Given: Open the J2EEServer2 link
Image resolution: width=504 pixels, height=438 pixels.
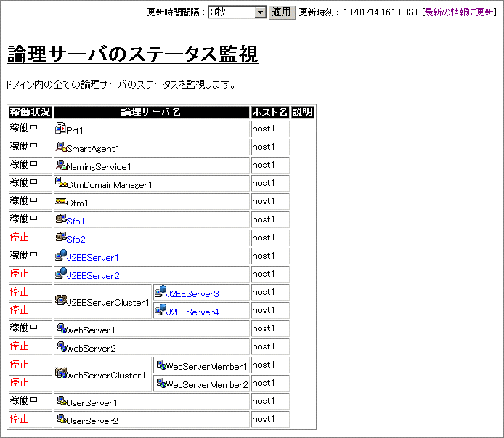Looking at the screenshot, I should (93, 276).
